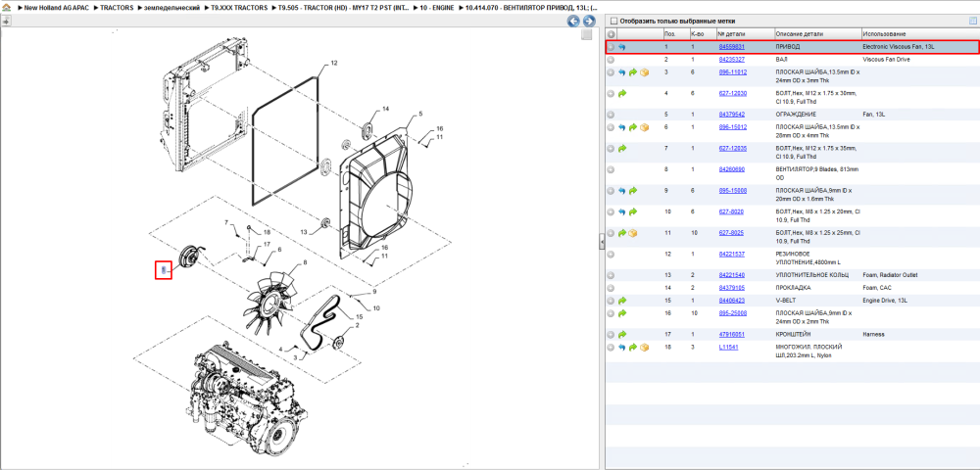Screen dimensions: 980x470
Task: Toggle selection circle for ВЕНТИЛЯТОР 84260690 row
Action: click(611, 169)
